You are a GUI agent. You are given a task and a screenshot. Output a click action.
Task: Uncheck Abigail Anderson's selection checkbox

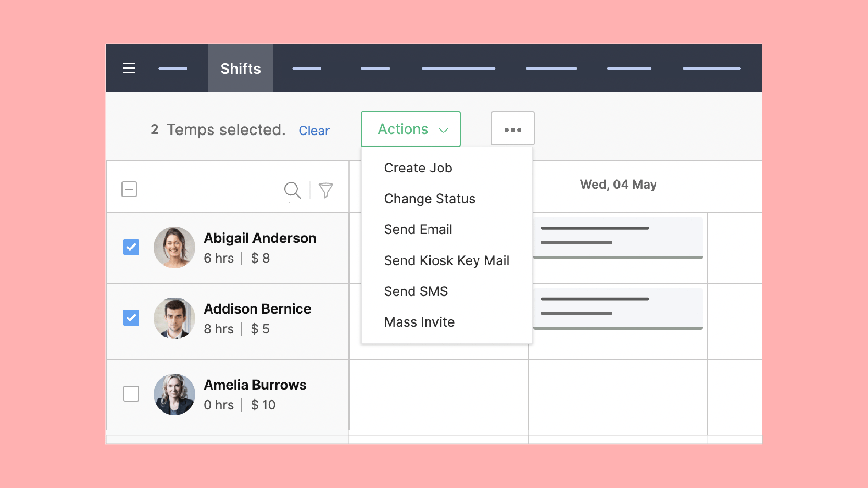[x=131, y=247]
